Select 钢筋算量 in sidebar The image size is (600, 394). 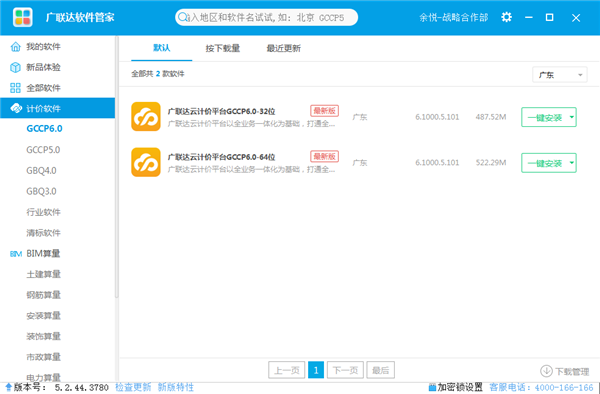pos(43,295)
